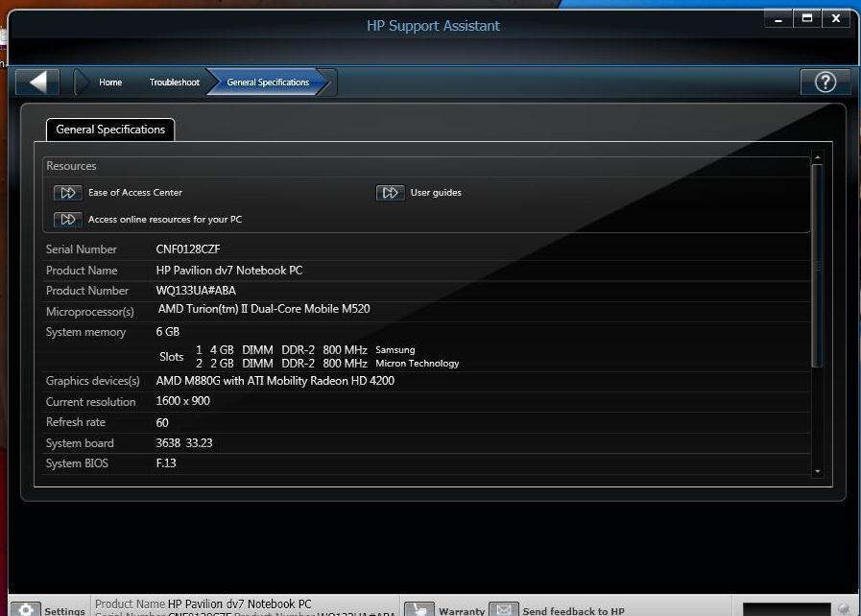Go to Troubleshoot in the breadcrumb
The width and height of the screenshot is (861, 616).
coord(174,83)
